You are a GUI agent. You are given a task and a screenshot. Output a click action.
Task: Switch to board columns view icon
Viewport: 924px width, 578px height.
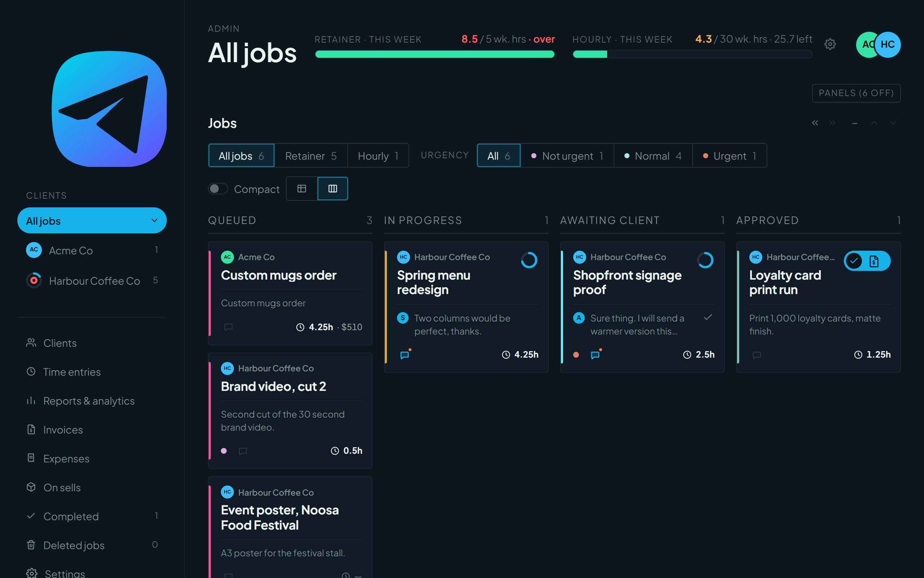pyautogui.click(x=332, y=189)
